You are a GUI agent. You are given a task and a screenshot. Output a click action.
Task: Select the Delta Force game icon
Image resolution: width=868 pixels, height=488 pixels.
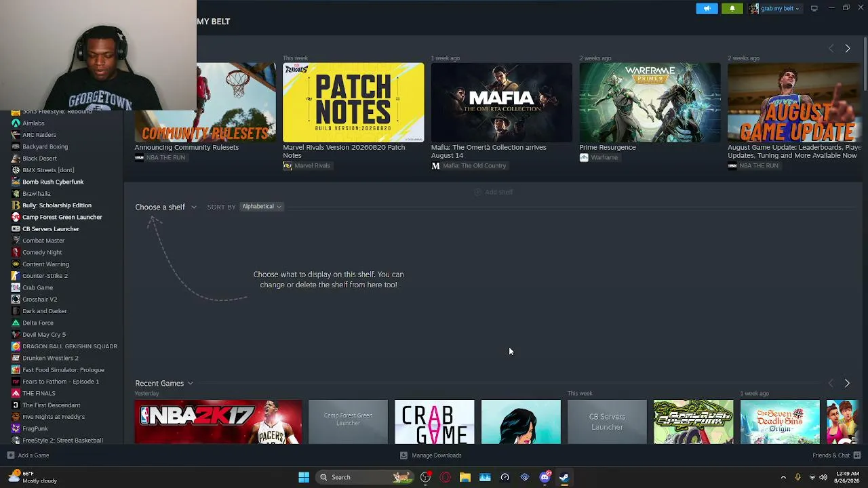16,323
